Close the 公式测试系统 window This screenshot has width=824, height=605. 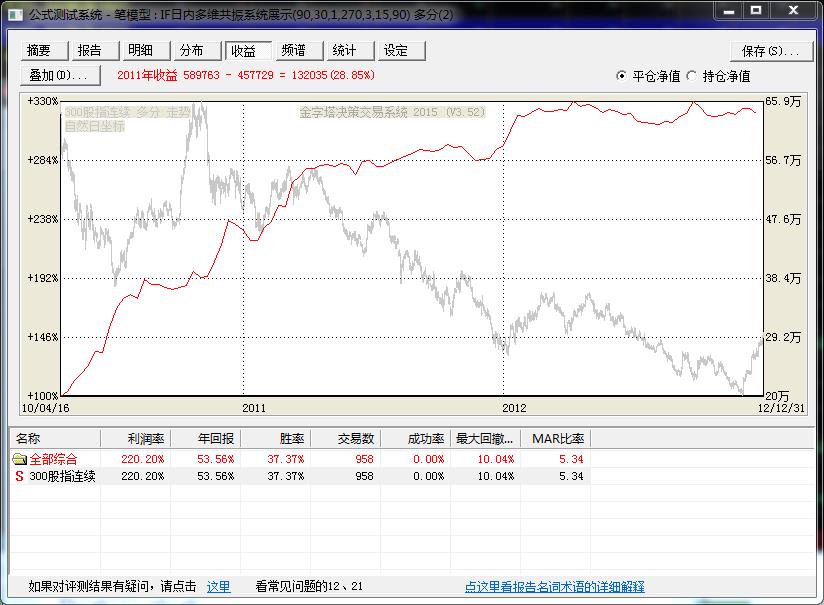[794, 10]
